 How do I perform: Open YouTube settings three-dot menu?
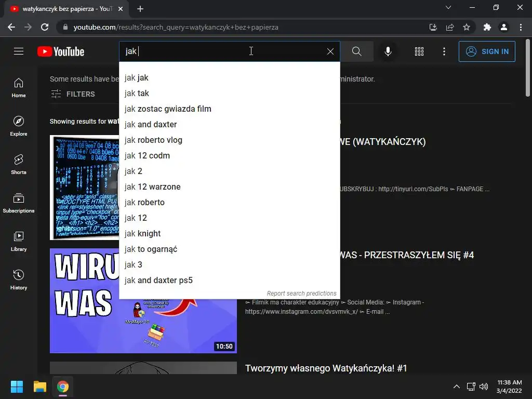(x=444, y=51)
